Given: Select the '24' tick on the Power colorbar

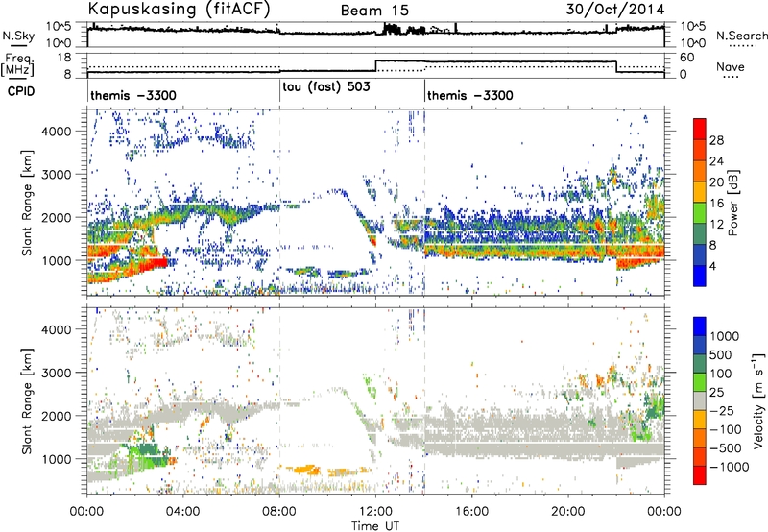Looking at the screenshot, I should (x=716, y=161).
